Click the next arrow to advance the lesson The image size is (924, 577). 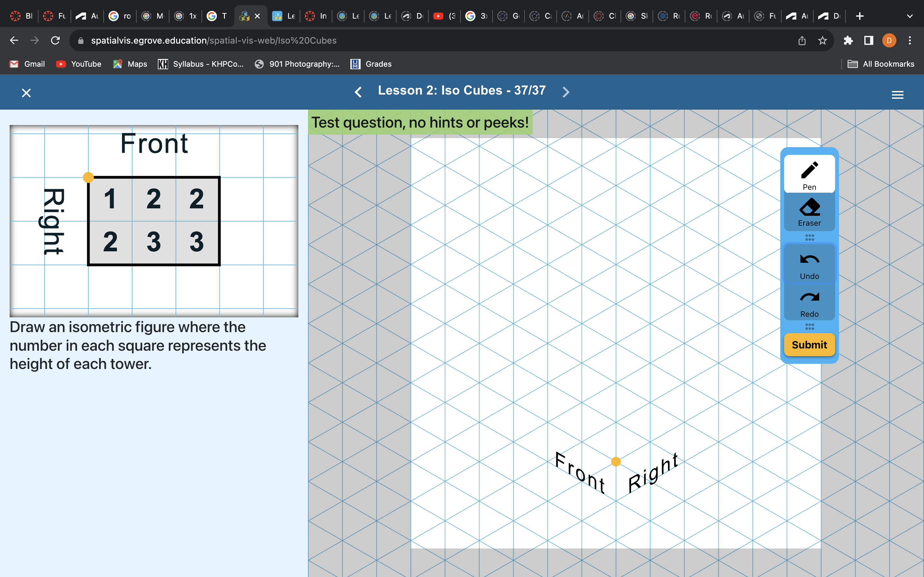coord(566,92)
